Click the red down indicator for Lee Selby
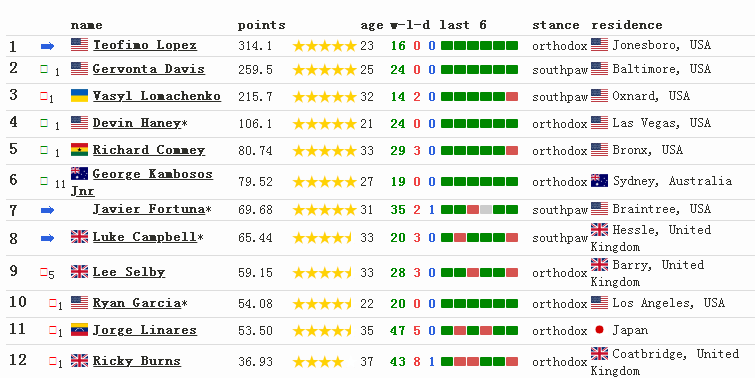This screenshot has width=755, height=378. click(x=44, y=273)
